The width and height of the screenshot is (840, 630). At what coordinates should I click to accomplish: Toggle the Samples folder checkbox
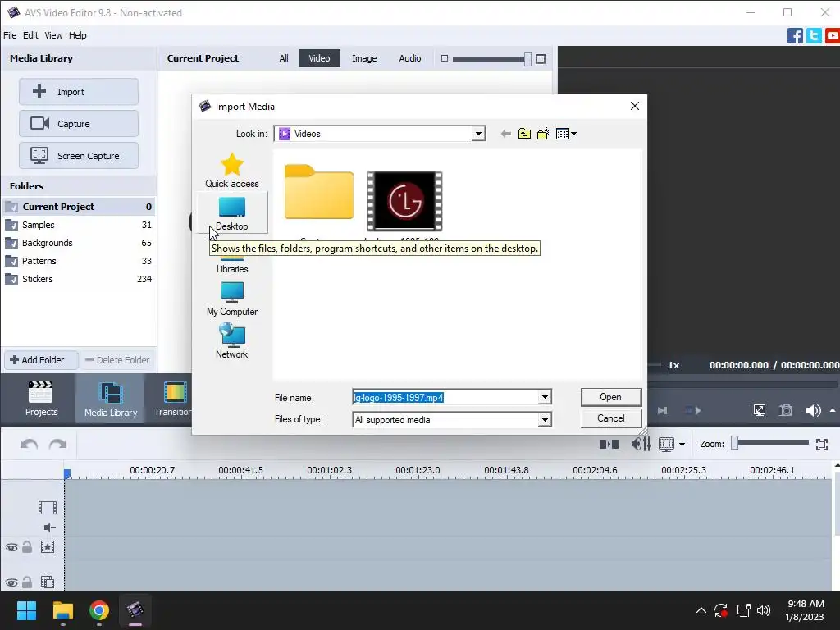11,225
